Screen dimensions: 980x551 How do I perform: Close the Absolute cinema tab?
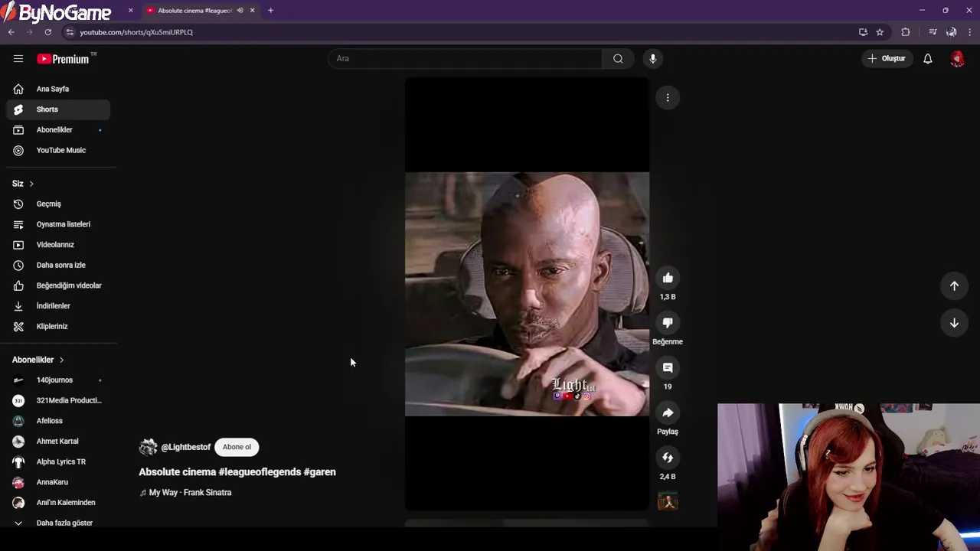tap(252, 11)
